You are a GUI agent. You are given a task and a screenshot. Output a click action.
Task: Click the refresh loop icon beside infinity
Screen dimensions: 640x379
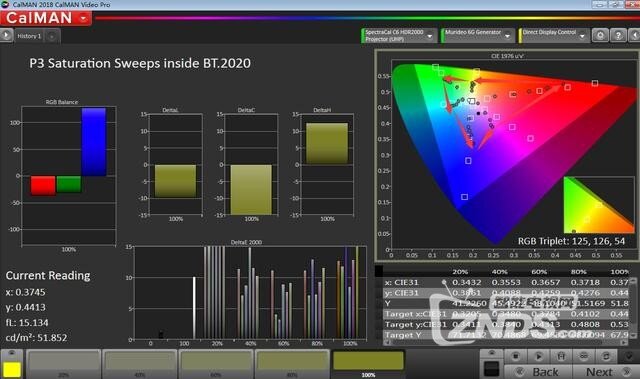(607, 357)
